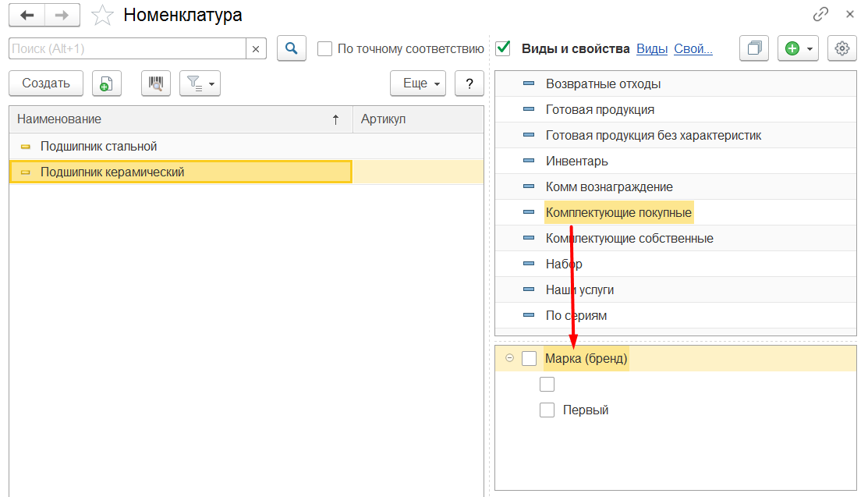
Task: Clear the search field with the X button
Action: [x=256, y=48]
